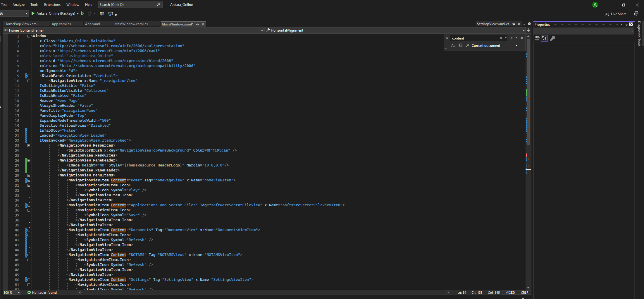644x299 pixels.
Task: Open the document well gear settings icon
Action: tap(529, 24)
